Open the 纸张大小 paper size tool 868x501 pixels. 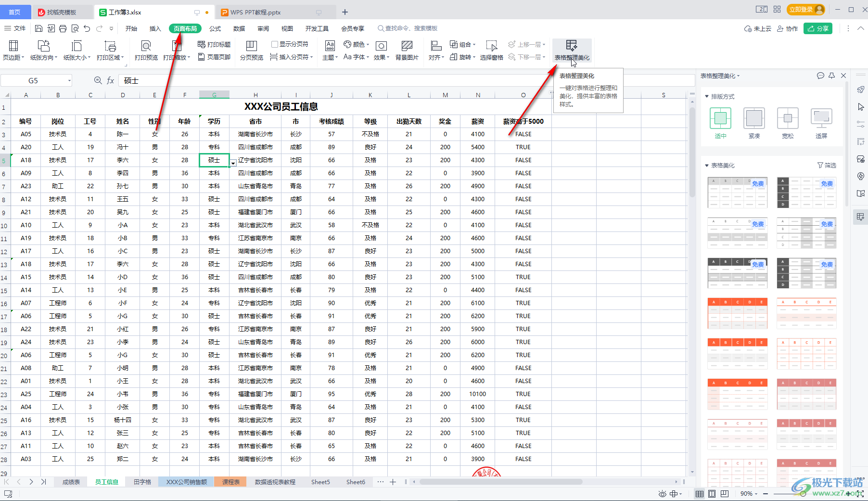(x=77, y=51)
